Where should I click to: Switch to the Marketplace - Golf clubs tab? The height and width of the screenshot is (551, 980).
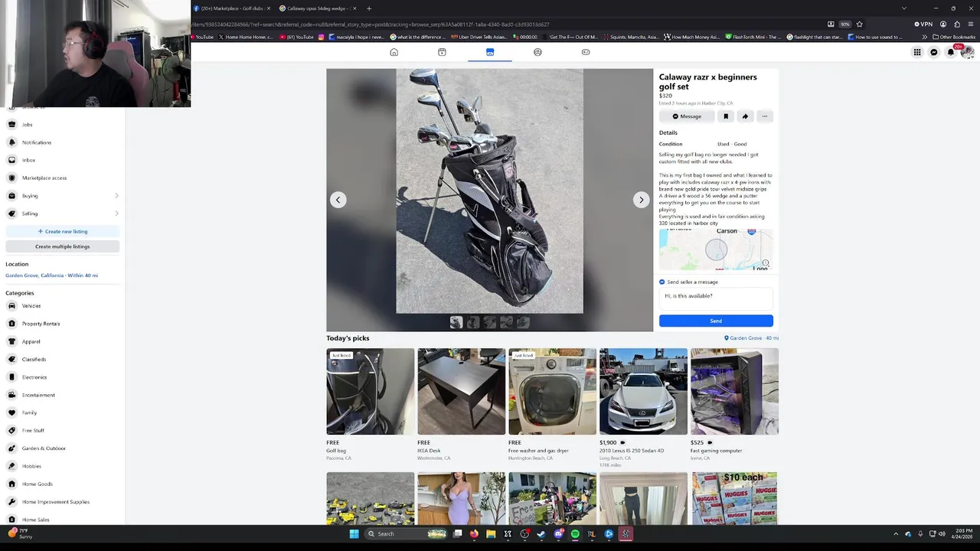231,8
